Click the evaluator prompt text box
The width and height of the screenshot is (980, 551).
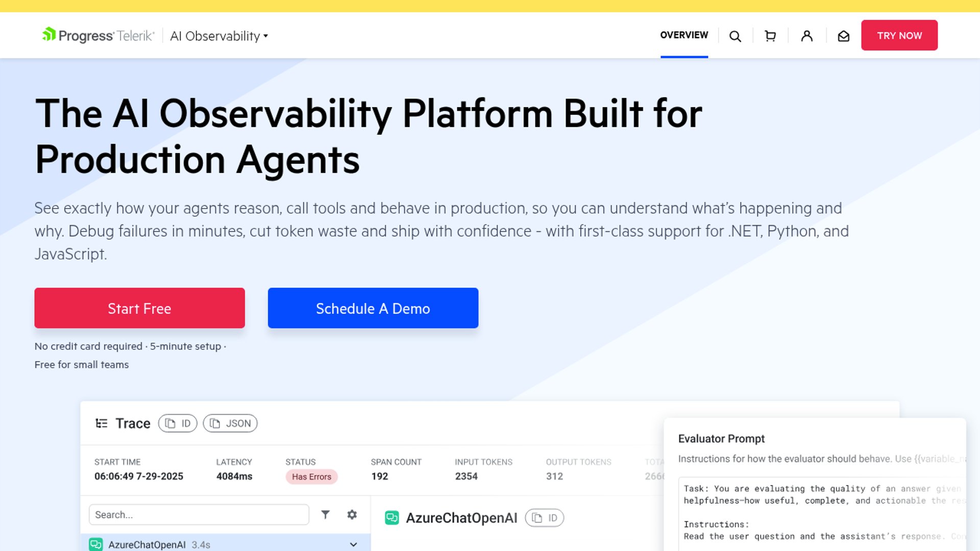(x=822, y=514)
